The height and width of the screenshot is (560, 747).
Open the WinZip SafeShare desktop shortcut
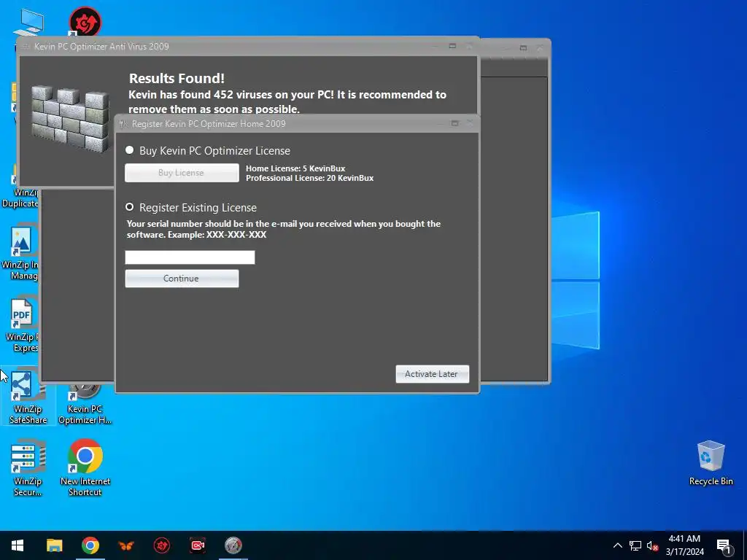point(28,397)
